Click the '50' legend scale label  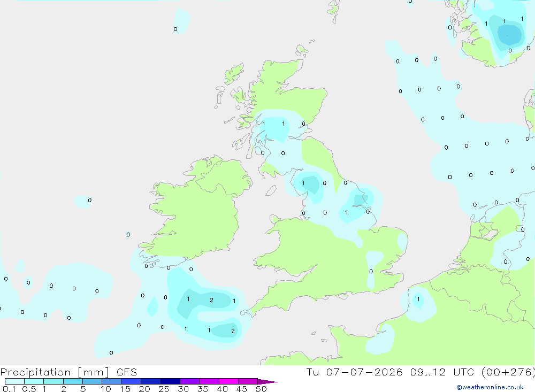[261, 389]
